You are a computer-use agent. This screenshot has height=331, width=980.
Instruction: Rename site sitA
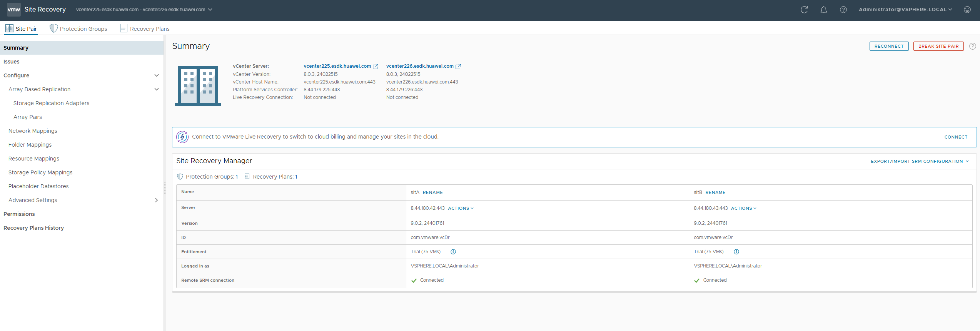coord(433,192)
